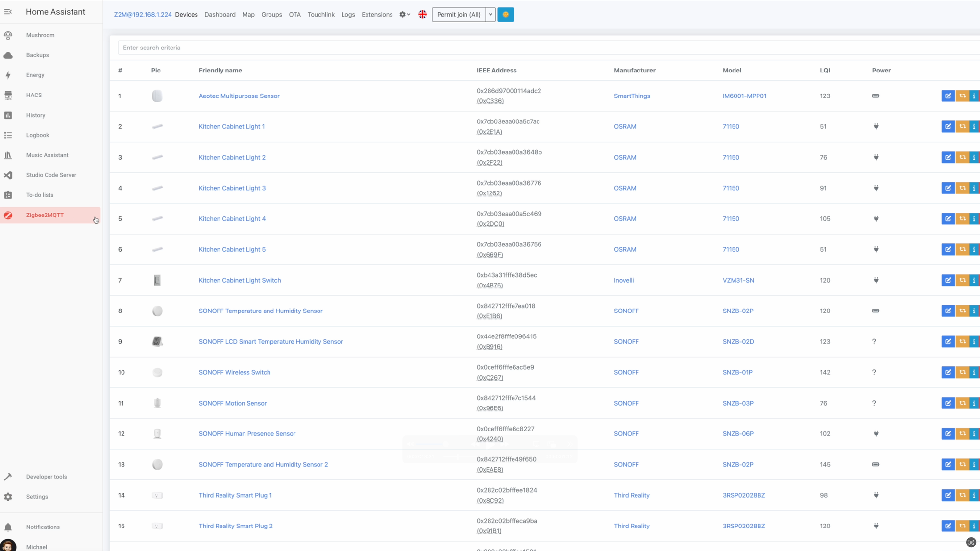
Task: Sort by Manufacturer column header
Action: (635, 71)
